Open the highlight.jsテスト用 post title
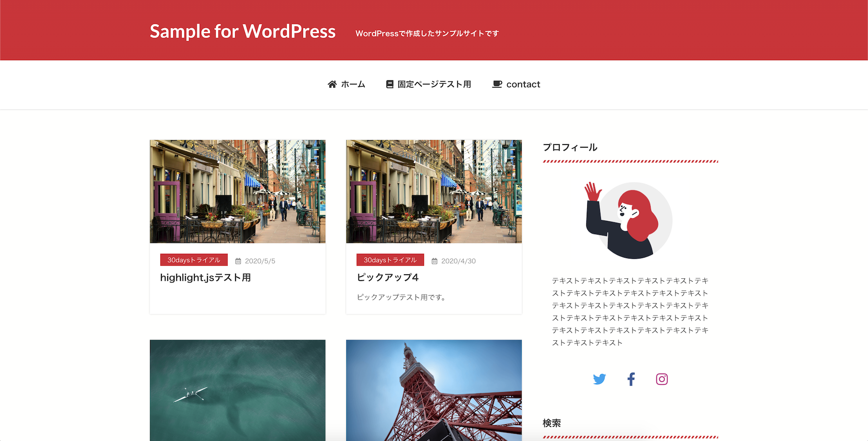This screenshot has height=441, width=868. [x=206, y=277]
